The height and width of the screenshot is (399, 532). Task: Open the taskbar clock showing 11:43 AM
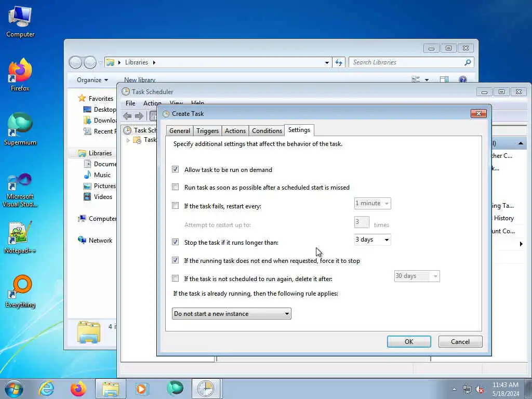tap(505, 389)
